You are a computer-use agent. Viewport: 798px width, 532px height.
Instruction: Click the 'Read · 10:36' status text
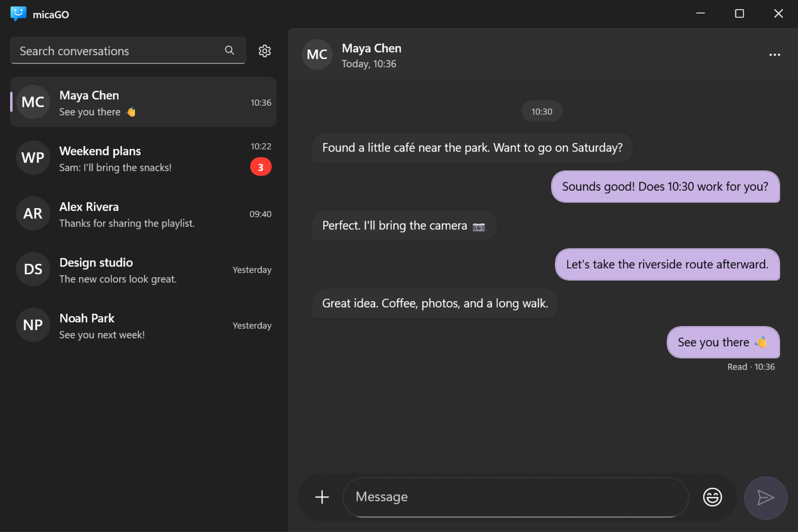tap(751, 367)
